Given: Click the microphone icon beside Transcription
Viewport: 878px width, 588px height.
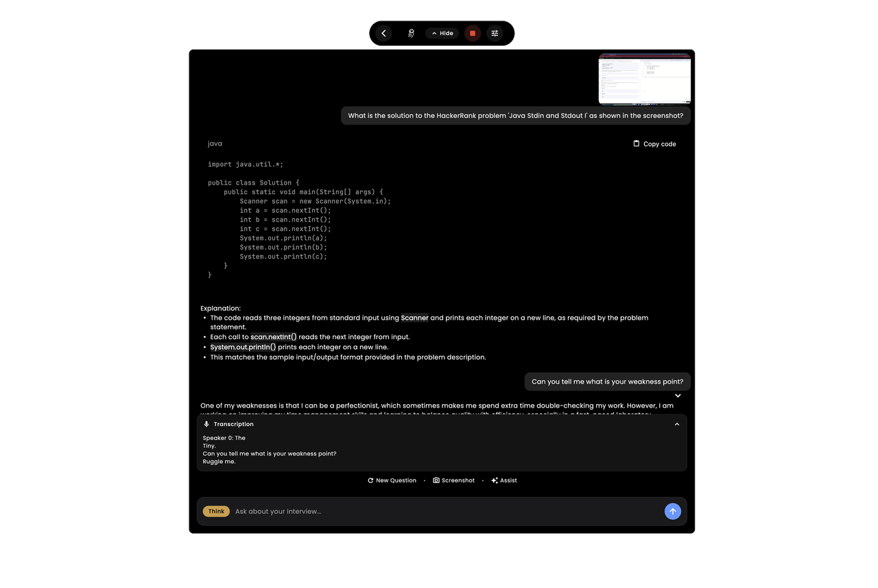Looking at the screenshot, I should tap(206, 424).
